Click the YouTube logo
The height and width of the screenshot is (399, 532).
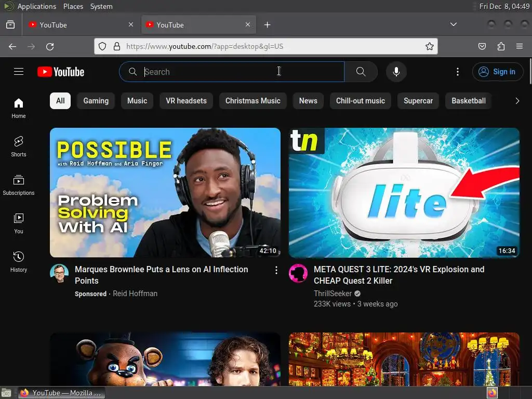coord(61,72)
